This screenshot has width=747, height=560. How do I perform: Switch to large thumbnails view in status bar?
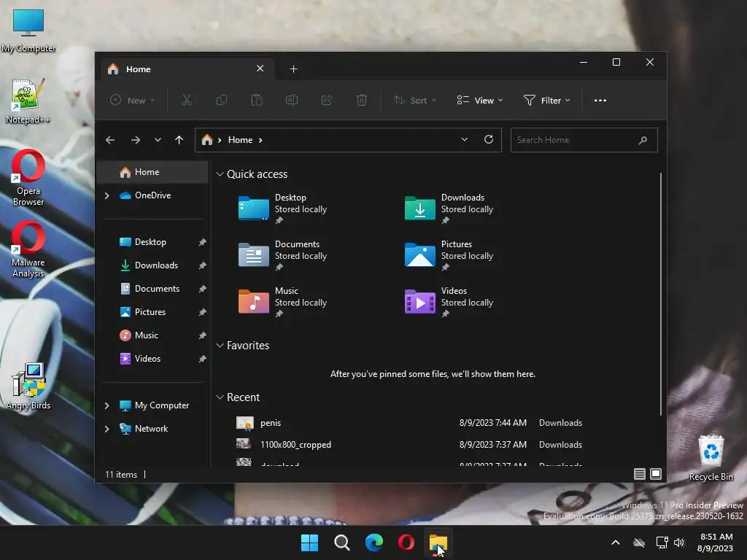656,474
